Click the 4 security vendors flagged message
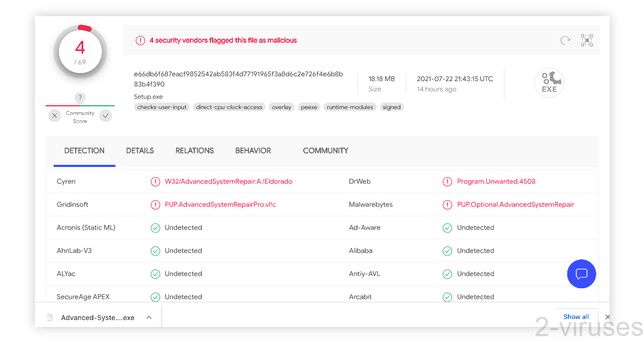Viewport: 644px width, 342px height. [223, 40]
